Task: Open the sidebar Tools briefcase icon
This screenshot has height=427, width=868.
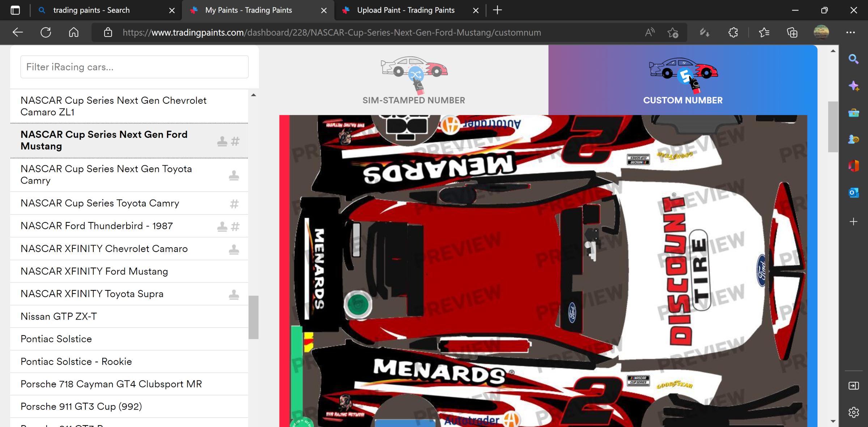Action: point(854,113)
